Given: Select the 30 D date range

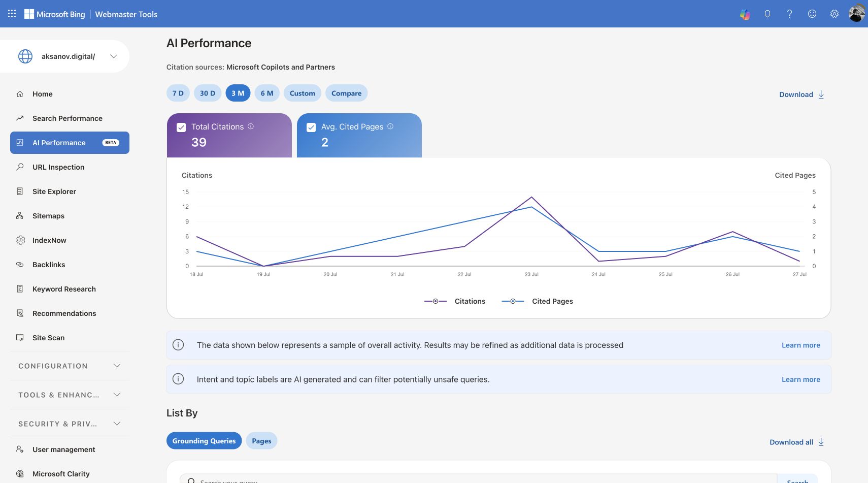Looking at the screenshot, I should (208, 93).
